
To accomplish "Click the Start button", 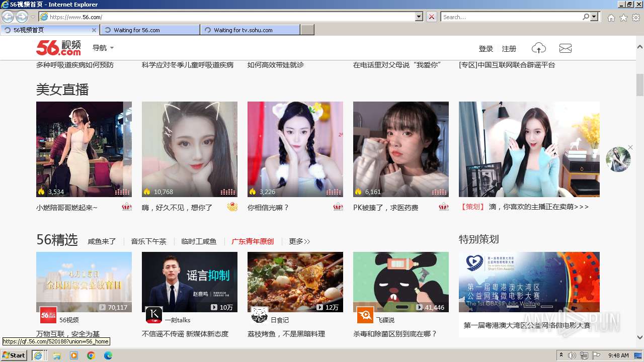I will point(14,355).
